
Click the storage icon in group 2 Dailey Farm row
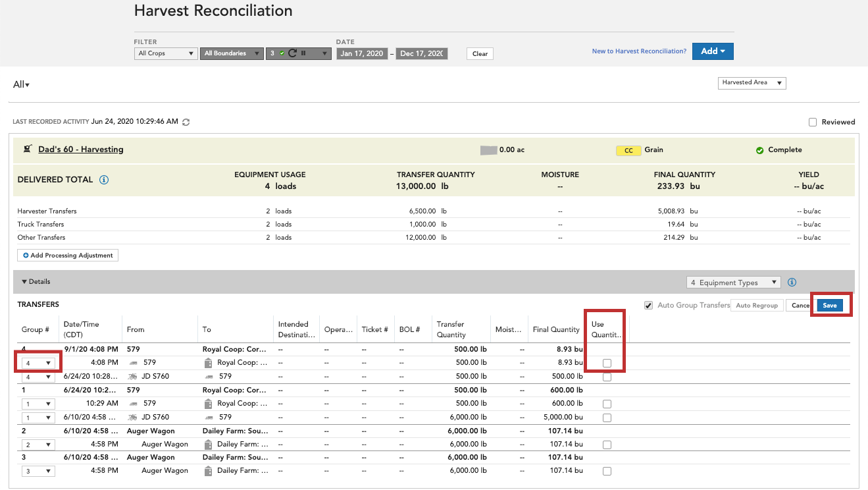pos(209,445)
